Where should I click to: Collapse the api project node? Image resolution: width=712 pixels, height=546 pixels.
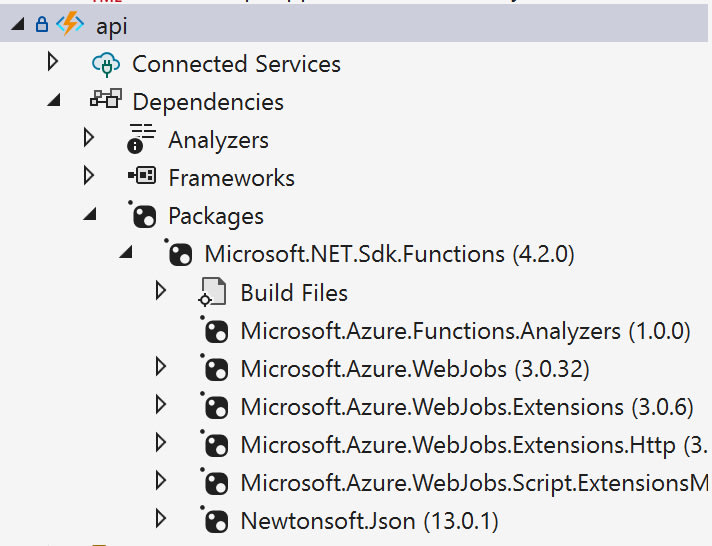(17, 26)
